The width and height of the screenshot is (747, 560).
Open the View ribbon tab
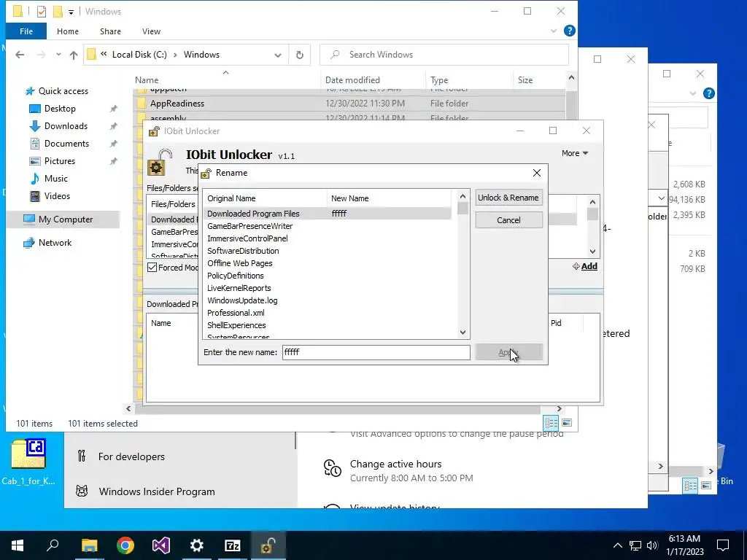(x=151, y=31)
